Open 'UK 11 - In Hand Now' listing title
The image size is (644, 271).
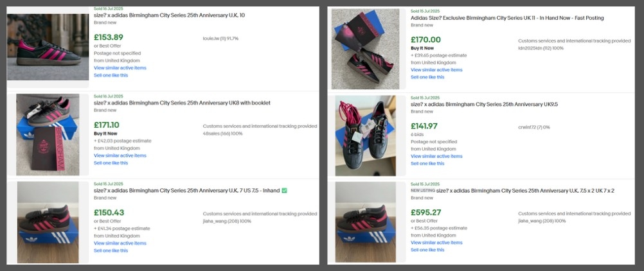[x=507, y=18]
